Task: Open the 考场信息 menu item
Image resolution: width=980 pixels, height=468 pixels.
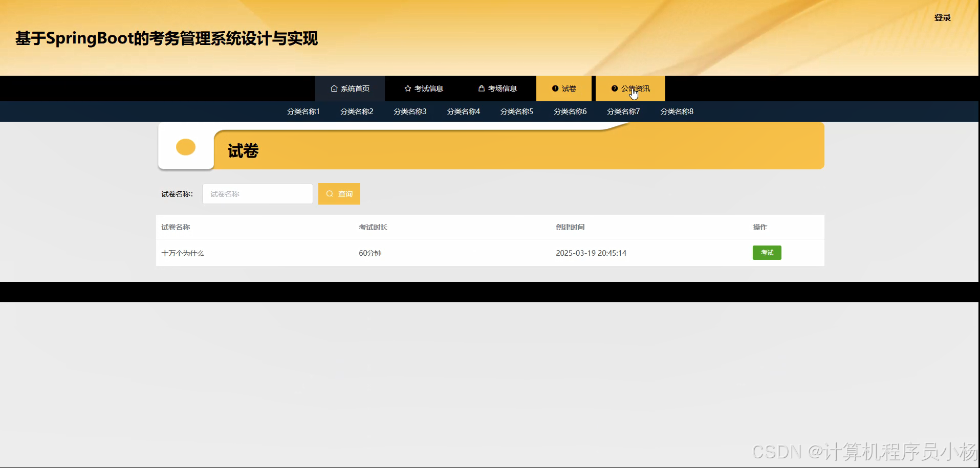Action: click(497, 88)
